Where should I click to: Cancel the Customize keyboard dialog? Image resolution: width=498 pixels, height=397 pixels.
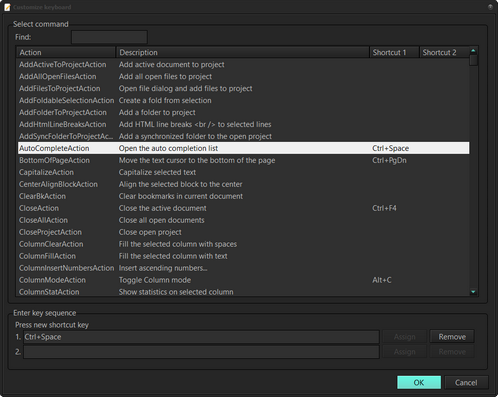click(466, 382)
